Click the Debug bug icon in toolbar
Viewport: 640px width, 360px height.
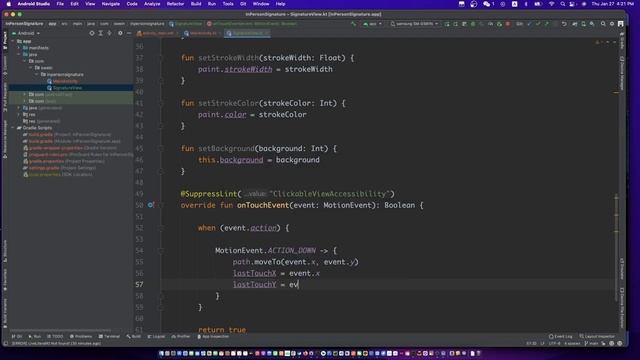point(473,24)
